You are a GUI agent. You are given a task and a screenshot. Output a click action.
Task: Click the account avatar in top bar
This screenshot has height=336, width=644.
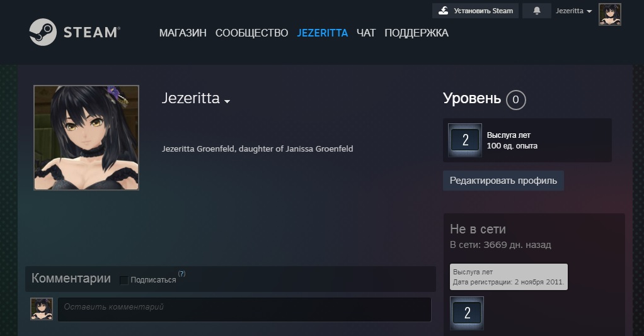pos(609,14)
